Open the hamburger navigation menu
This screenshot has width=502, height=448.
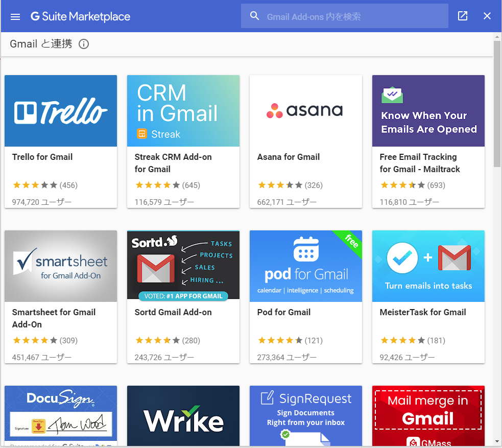point(15,17)
